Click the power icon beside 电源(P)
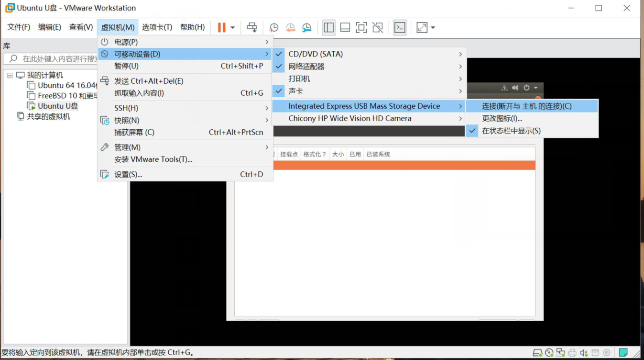 [104, 42]
